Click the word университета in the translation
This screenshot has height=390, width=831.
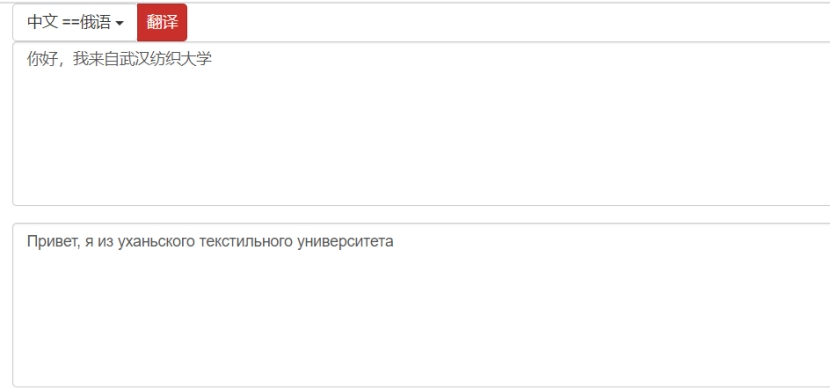(346, 242)
